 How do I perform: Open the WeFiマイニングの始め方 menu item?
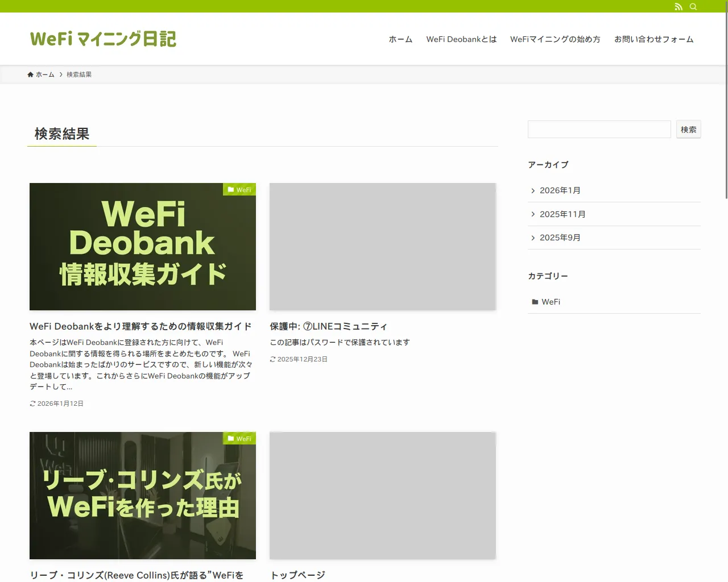(x=555, y=39)
